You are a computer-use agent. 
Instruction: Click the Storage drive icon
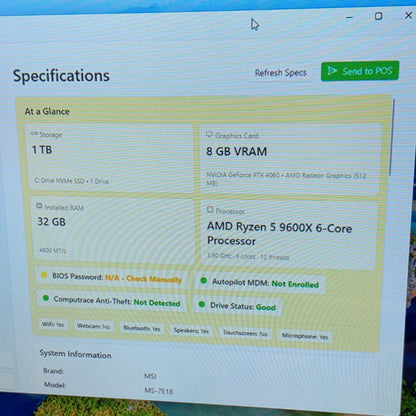click(x=34, y=134)
